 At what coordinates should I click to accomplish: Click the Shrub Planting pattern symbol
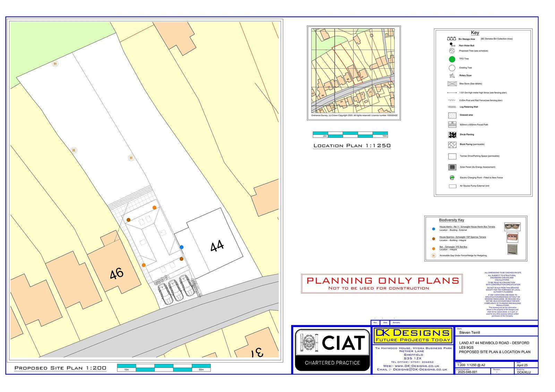[x=452, y=134]
